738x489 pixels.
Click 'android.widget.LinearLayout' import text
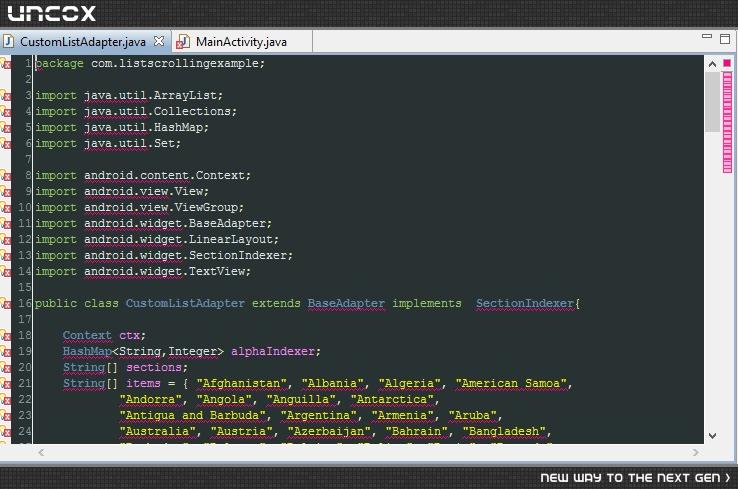[178, 240]
